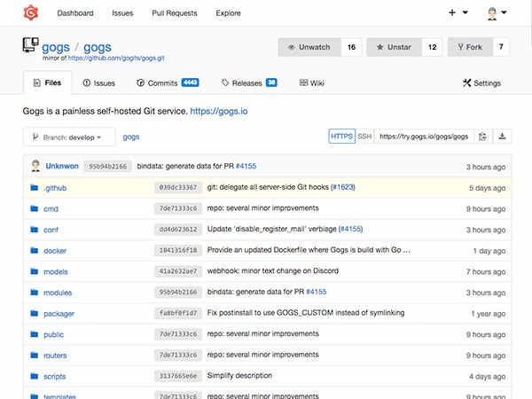Viewport: 532px width, 399px height.
Task: Open the docker folder
Action: 55,251
